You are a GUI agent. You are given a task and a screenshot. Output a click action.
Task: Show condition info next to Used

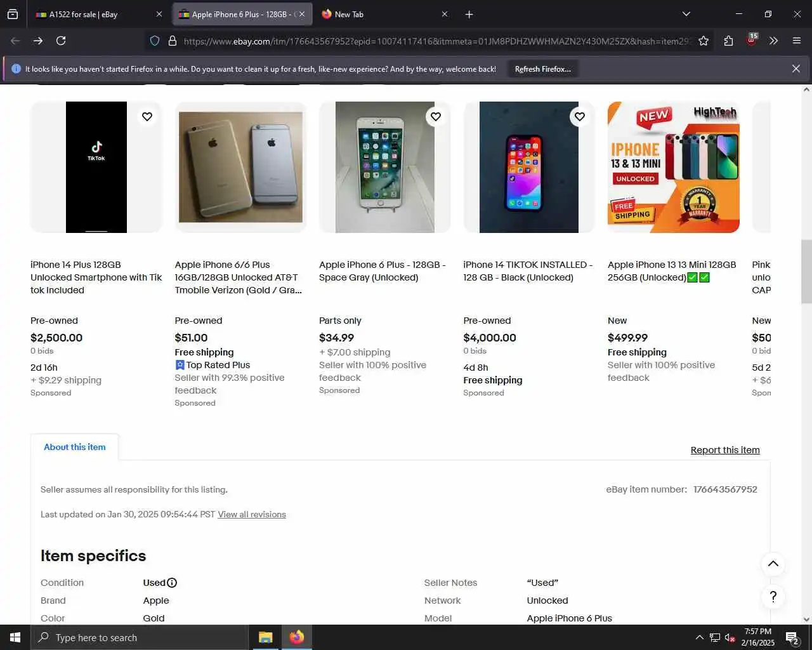point(172,583)
